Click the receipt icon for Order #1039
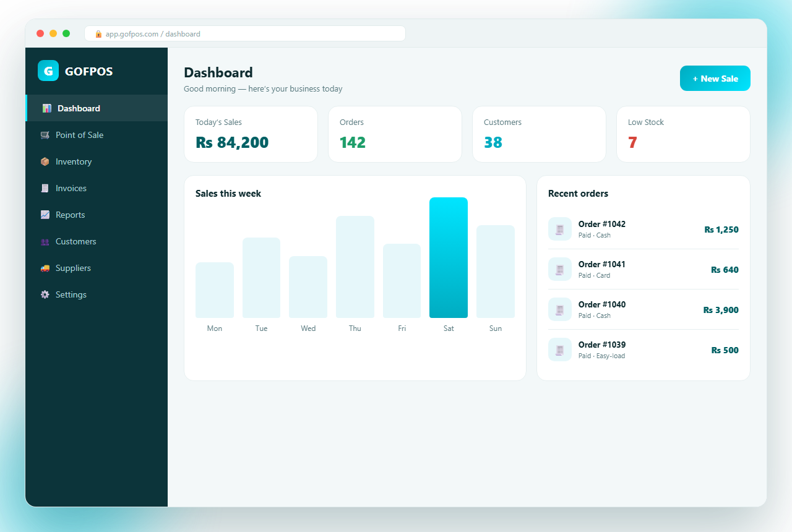The width and height of the screenshot is (792, 532). click(560, 350)
